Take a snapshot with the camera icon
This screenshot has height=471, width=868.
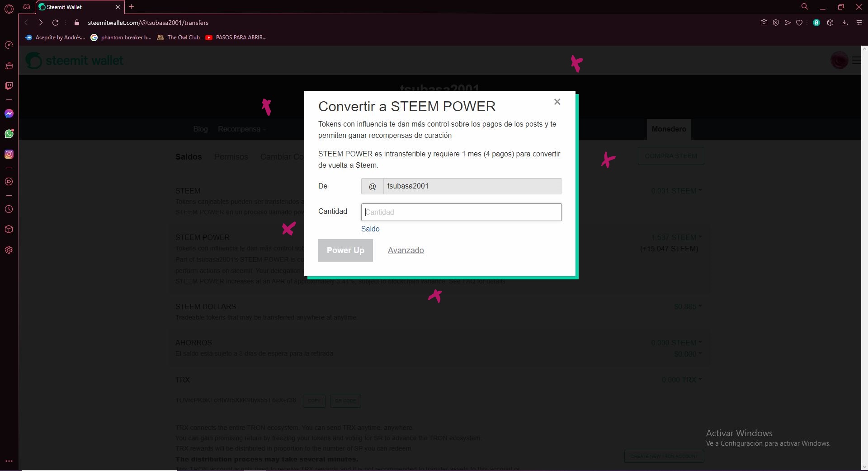tap(764, 23)
